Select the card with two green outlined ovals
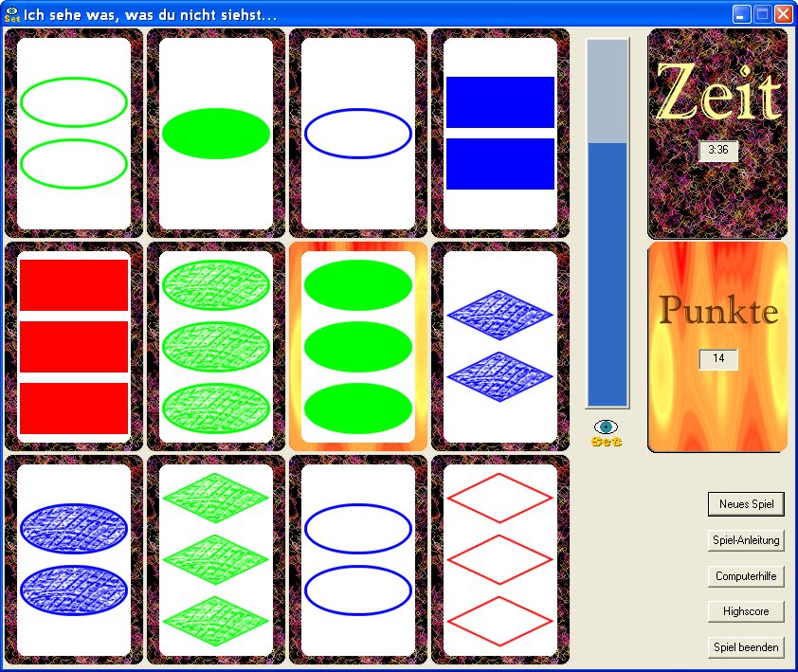 [74, 133]
